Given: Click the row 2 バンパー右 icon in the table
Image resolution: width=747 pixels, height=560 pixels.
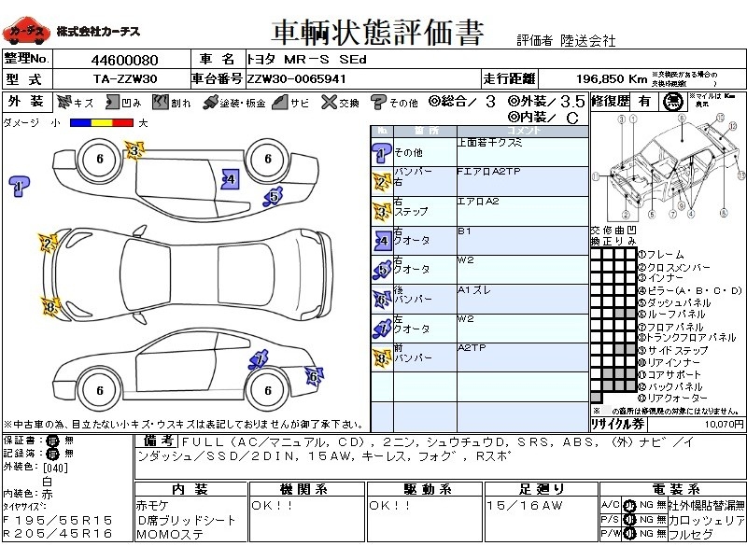Looking at the screenshot, I should pyautogui.click(x=382, y=182).
